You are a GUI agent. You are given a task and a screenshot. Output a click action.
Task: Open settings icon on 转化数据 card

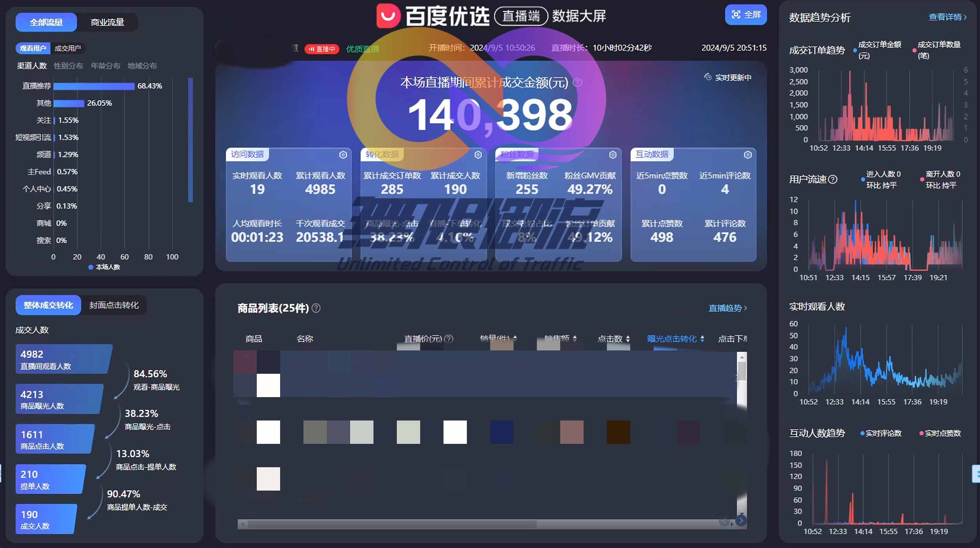click(478, 155)
